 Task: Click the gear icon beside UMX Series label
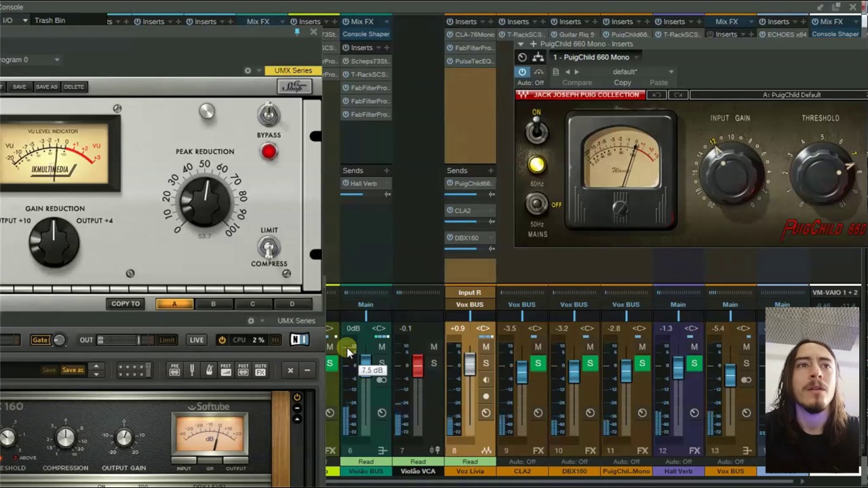[x=248, y=70]
